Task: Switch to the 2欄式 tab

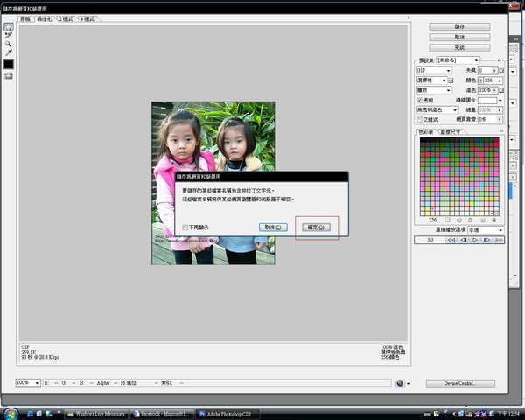Action: (x=66, y=19)
